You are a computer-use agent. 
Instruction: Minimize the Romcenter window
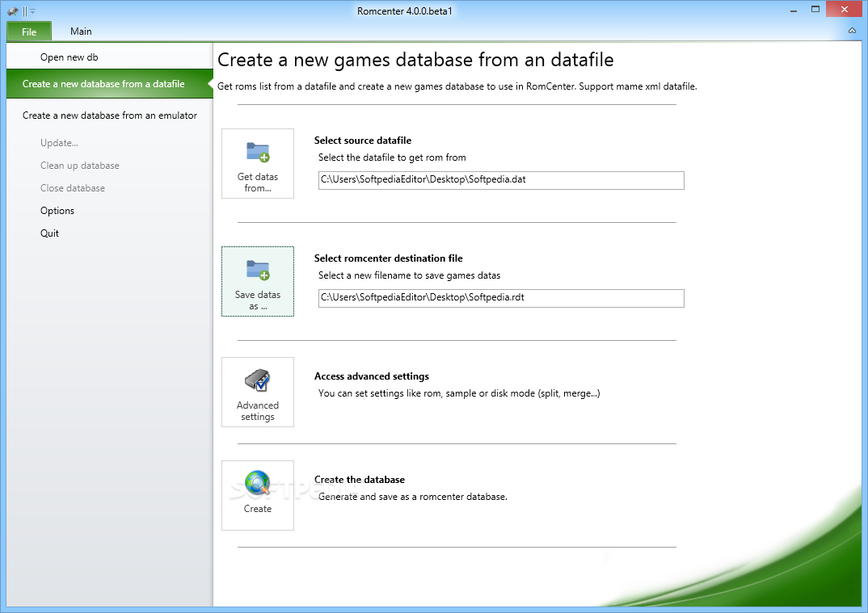pos(794,10)
